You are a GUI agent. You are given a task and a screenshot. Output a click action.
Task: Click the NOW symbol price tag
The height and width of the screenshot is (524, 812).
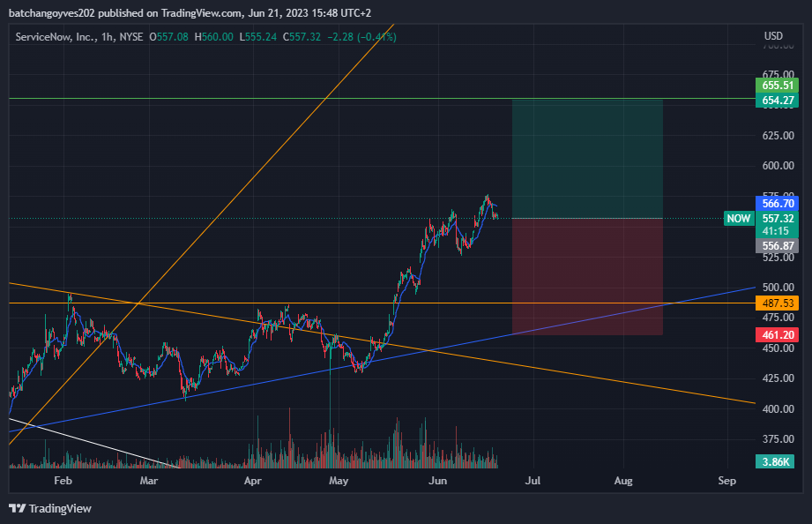(739, 218)
